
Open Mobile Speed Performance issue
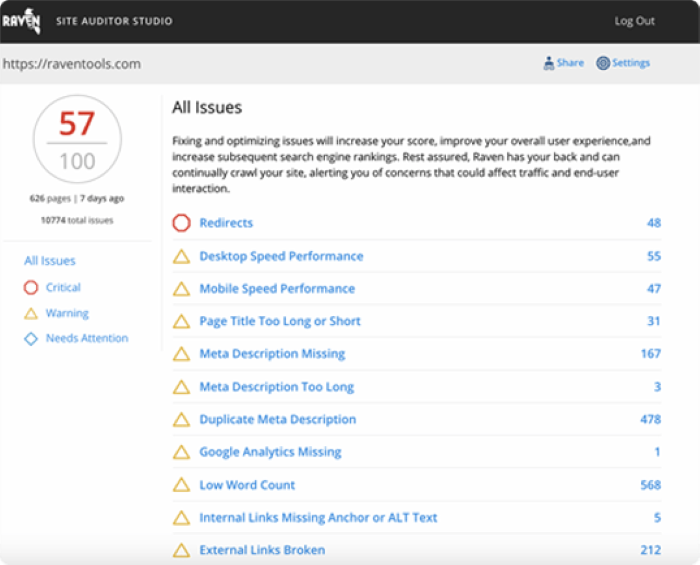click(x=277, y=289)
